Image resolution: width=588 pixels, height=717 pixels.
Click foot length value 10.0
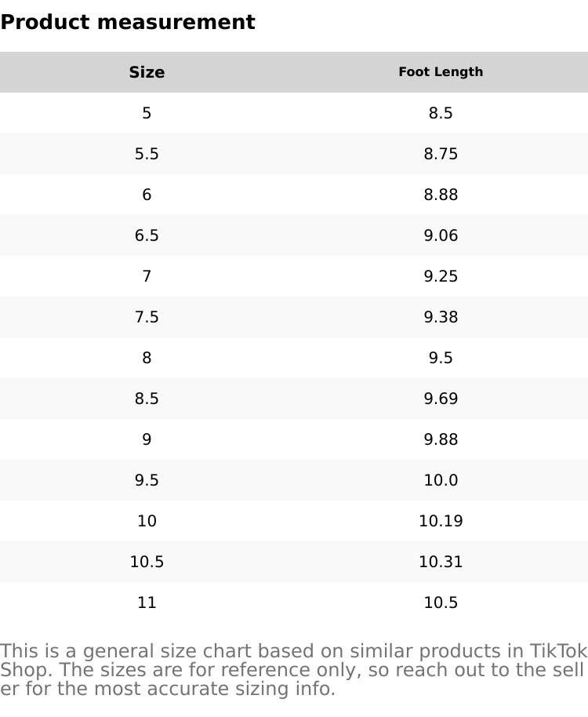441,480
